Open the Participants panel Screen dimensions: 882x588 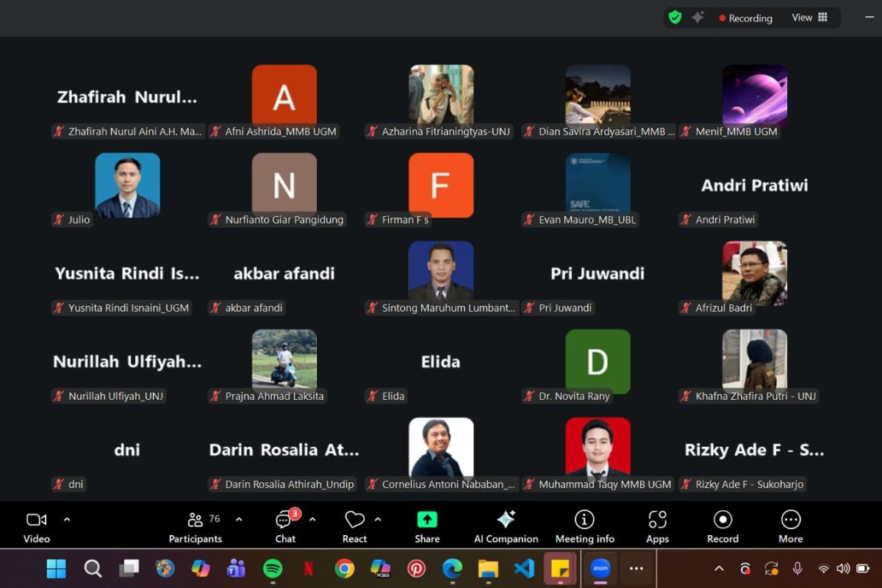pyautogui.click(x=196, y=526)
